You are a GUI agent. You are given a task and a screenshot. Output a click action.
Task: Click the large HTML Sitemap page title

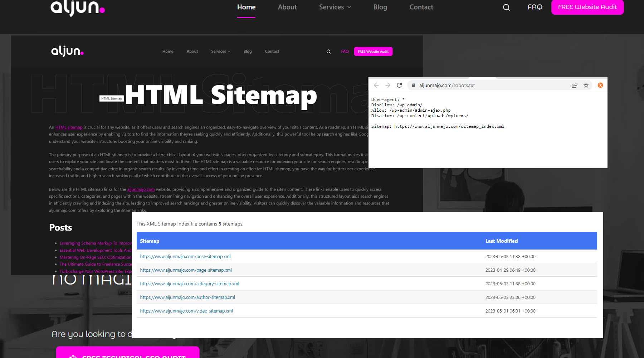pyautogui.click(x=221, y=95)
